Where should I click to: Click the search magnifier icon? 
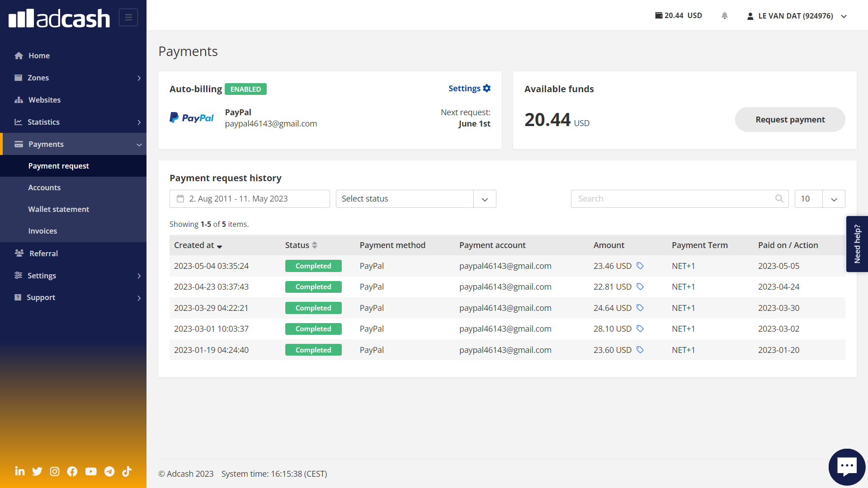tap(779, 198)
